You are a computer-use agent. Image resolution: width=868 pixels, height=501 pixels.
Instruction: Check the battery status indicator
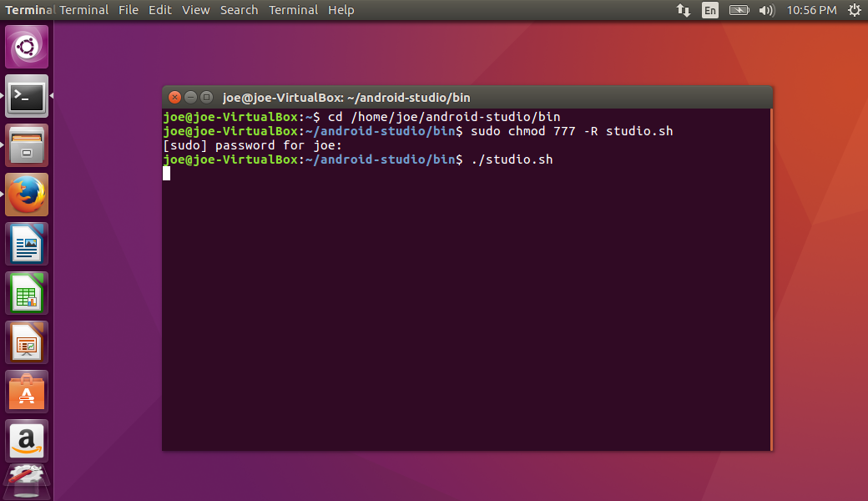[739, 10]
